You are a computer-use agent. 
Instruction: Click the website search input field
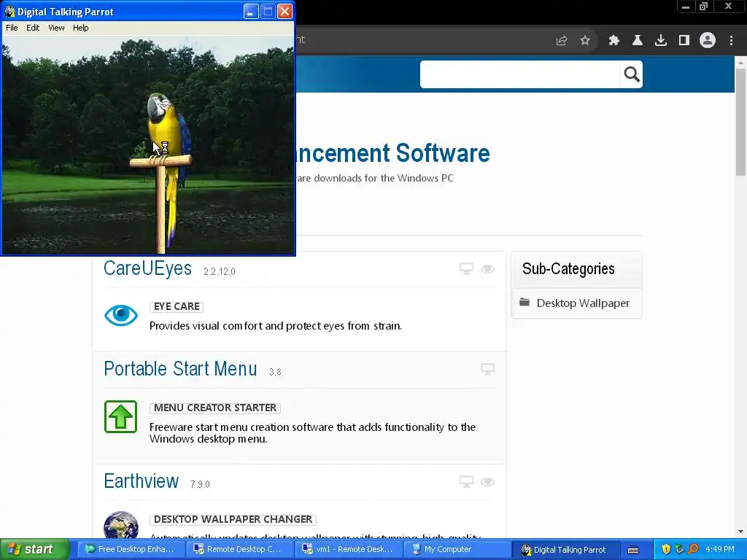(x=519, y=74)
